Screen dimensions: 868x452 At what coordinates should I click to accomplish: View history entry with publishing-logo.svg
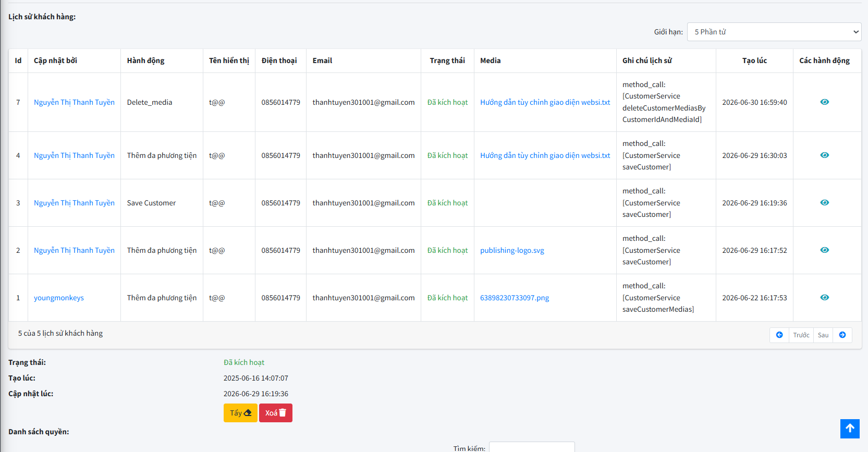pos(824,250)
